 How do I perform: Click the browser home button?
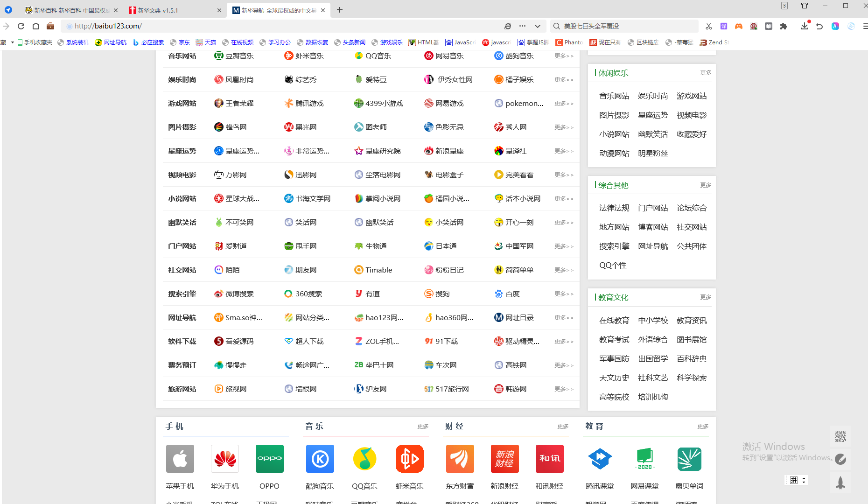click(x=36, y=26)
